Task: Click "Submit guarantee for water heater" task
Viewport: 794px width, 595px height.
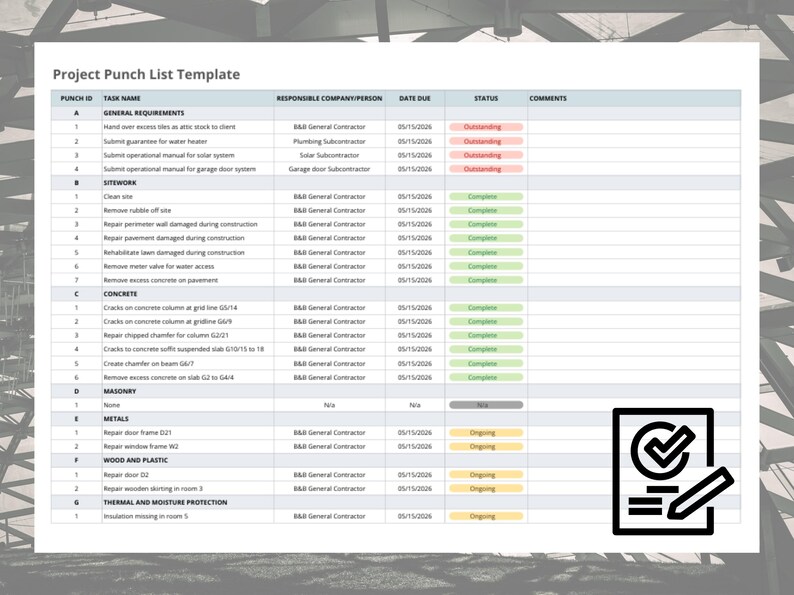Action: [155, 141]
